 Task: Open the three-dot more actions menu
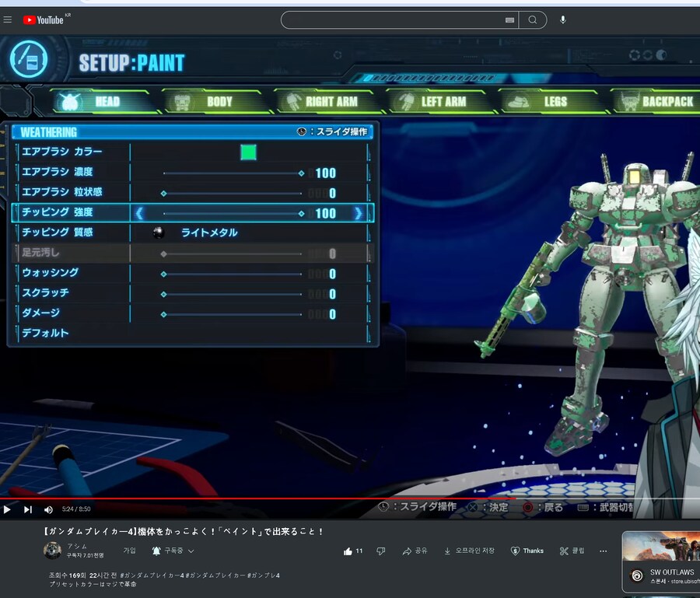[x=603, y=551]
